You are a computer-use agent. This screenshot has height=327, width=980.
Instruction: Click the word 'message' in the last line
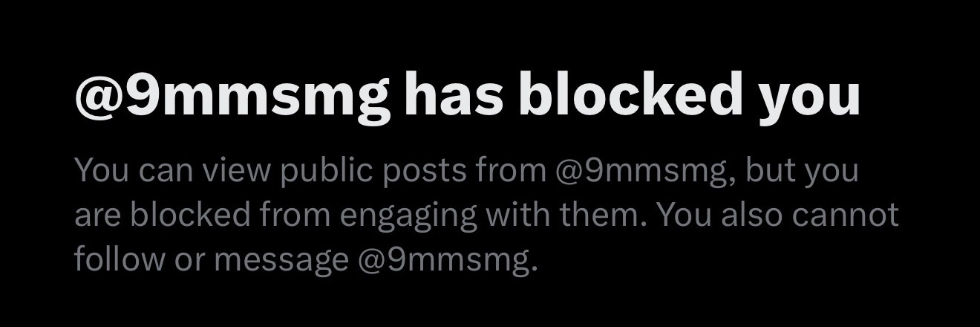click(280, 260)
